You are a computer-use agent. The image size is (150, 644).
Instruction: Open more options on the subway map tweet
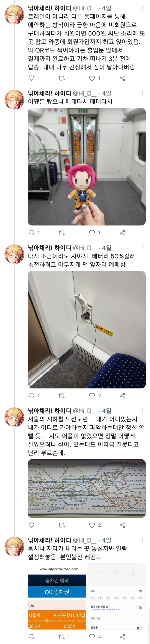click(x=142, y=411)
